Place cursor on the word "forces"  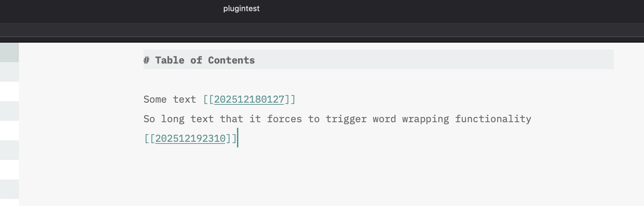tap(284, 119)
